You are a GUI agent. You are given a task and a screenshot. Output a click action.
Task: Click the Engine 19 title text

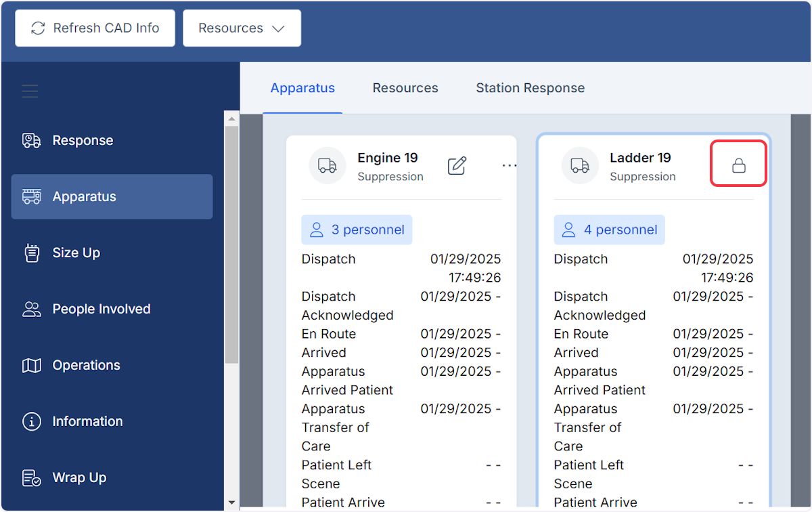pos(388,158)
